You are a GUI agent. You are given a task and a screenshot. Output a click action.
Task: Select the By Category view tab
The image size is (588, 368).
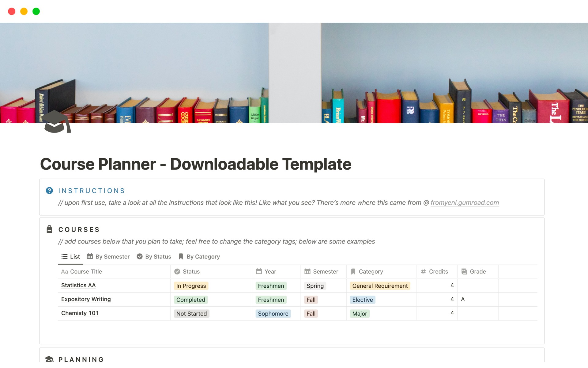tap(199, 256)
